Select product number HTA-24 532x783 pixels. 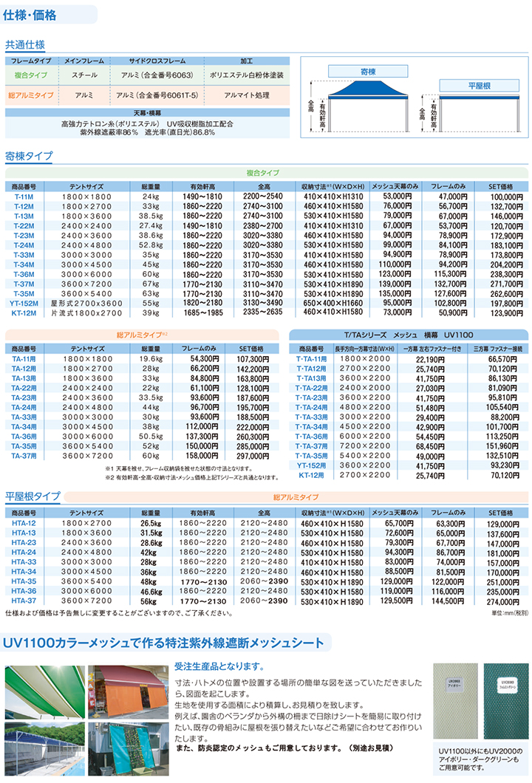coord(24,553)
